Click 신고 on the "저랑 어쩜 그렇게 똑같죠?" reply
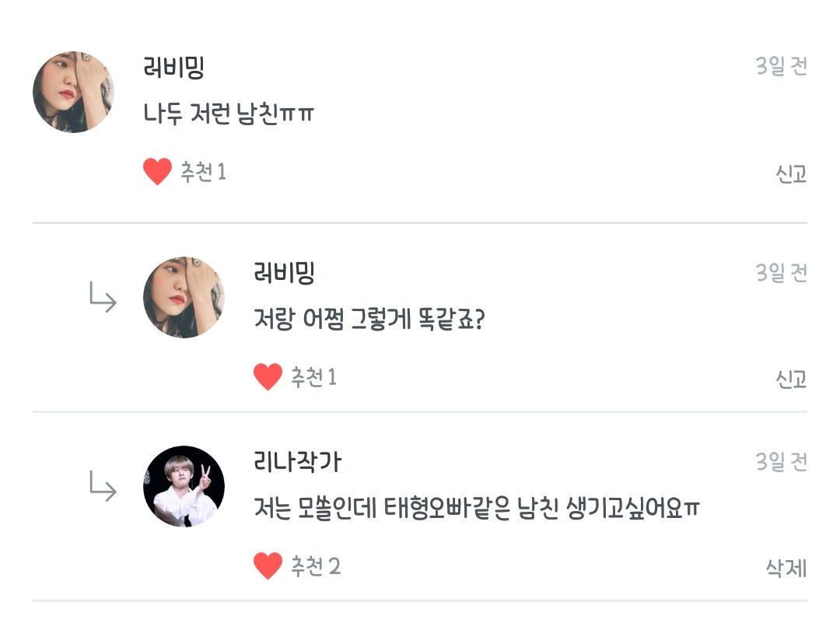The image size is (840, 630). pyautogui.click(x=791, y=380)
